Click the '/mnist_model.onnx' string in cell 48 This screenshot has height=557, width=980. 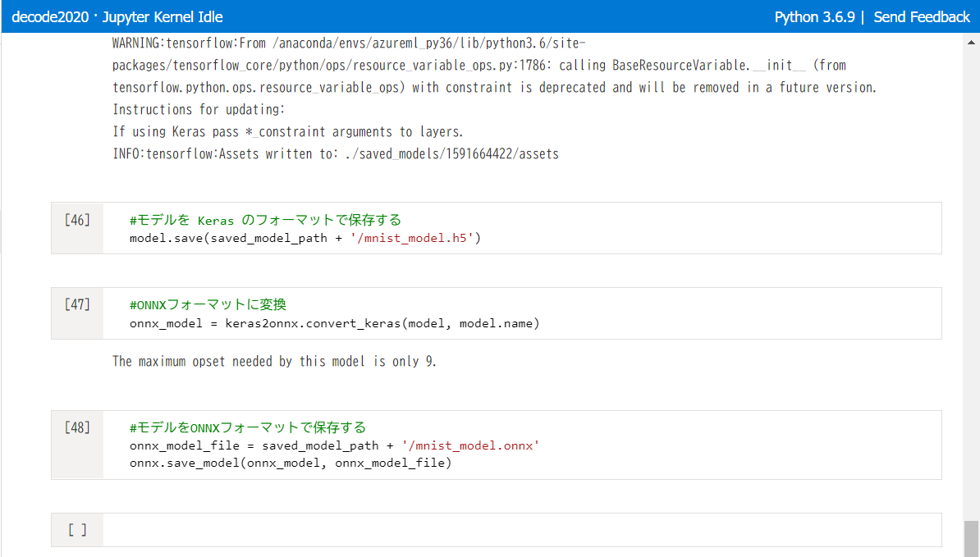[x=470, y=445]
